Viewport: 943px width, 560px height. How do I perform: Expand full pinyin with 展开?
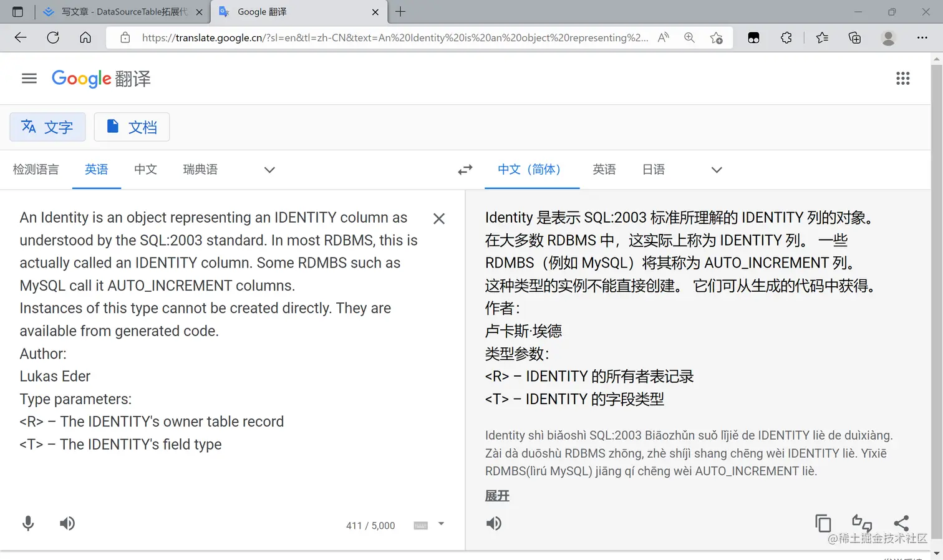497,496
